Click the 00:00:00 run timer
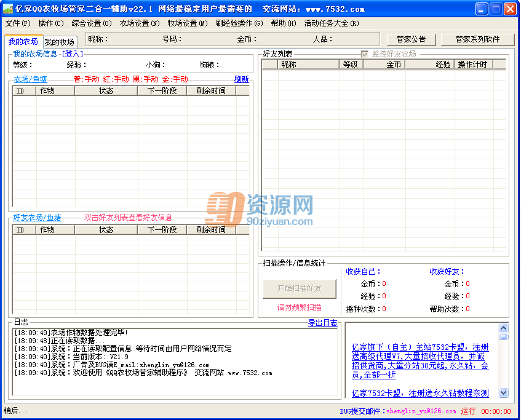521x420 pixels. coord(496,411)
